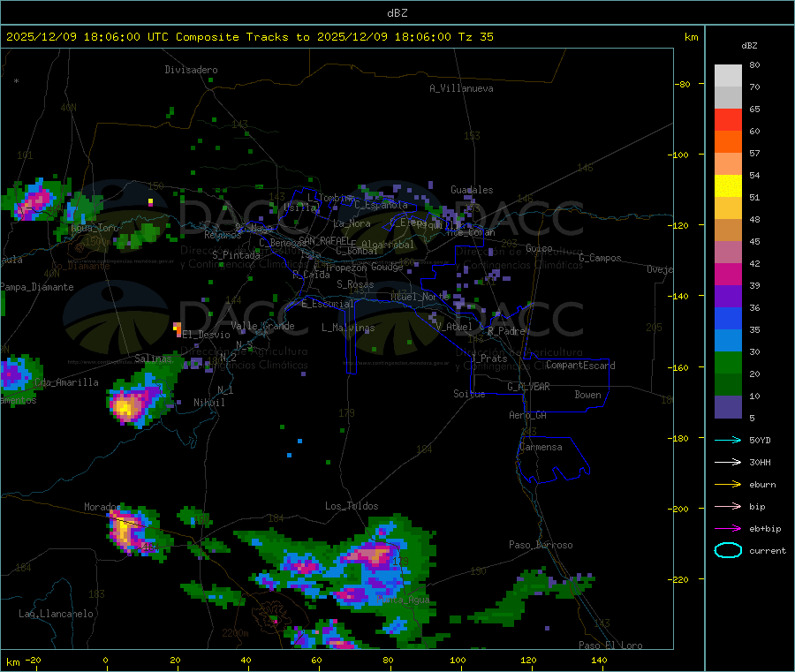Click the 'Nihuil' map label

tap(209, 403)
